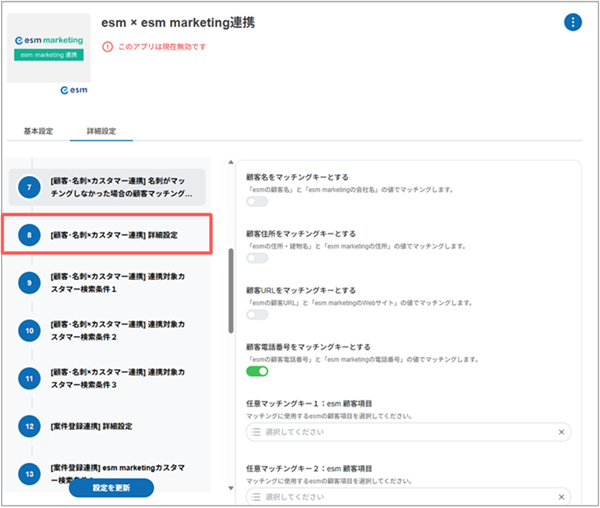Disable 顧客電話番号をマッチングキーとする toggle
This screenshot has height=508, width=600.
coord(257,371)
